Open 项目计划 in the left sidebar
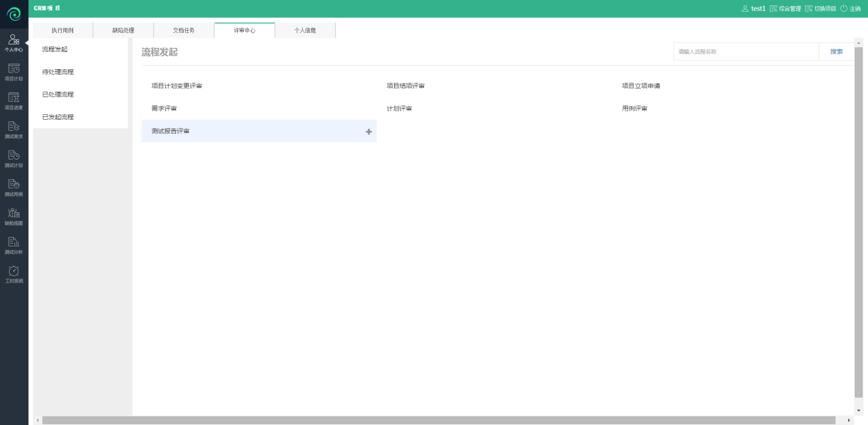868x425 pixels. (14, 71)
